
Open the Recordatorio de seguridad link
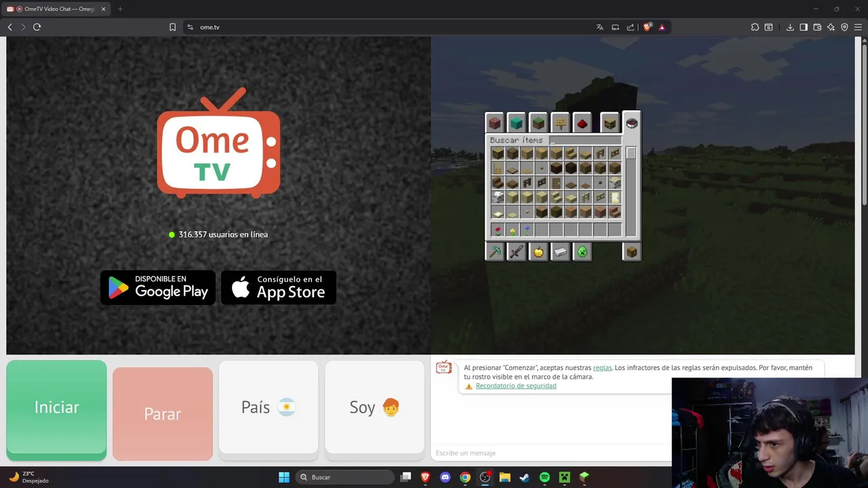pyautogui.click(x=516, y=386)
